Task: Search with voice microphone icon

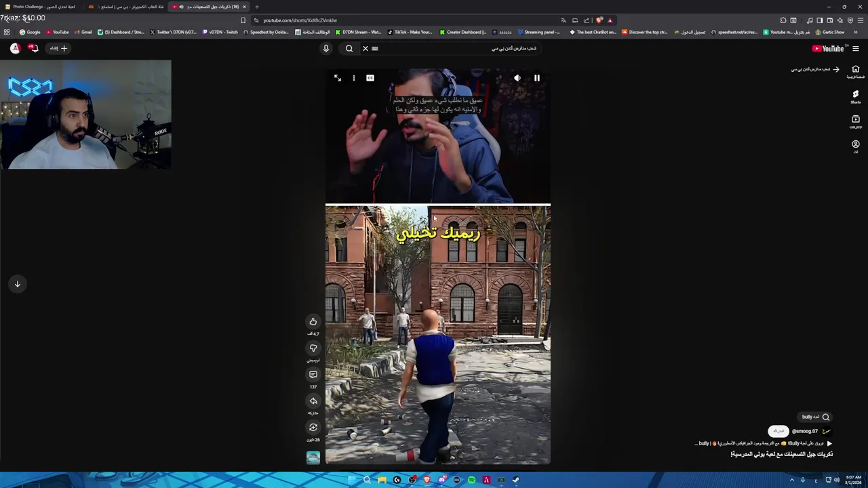Action: pyautogui.click(x=326, y=48)
